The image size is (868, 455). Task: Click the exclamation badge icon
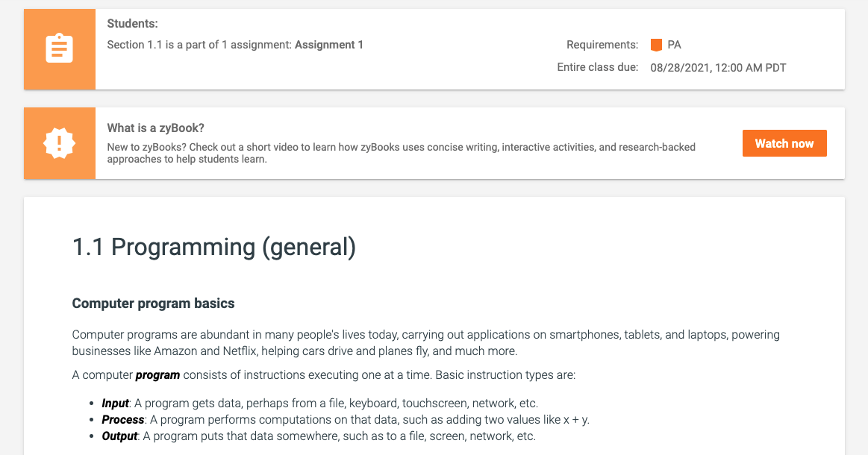pos(59,143)
